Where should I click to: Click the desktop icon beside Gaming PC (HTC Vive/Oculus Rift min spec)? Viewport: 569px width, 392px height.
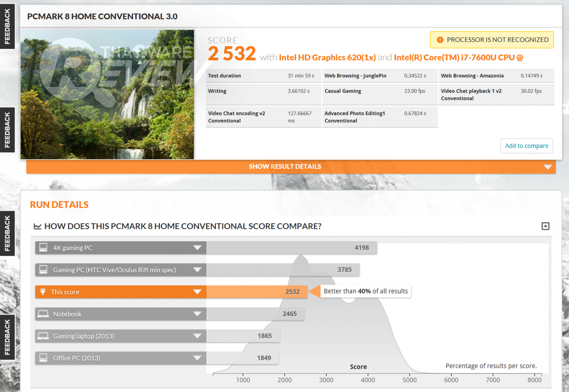coord(43,270)
